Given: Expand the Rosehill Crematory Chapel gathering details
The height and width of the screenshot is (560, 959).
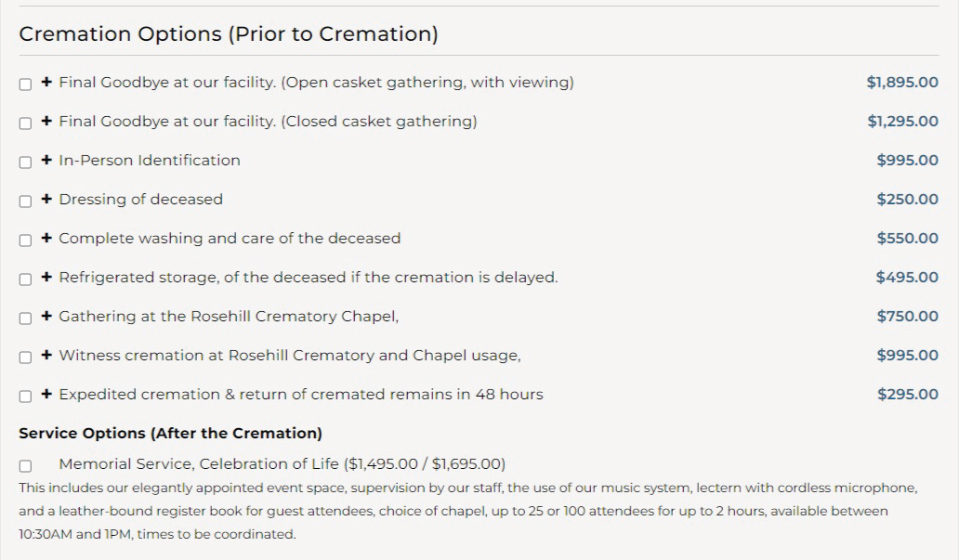Looking at the screenshot, I should [x=46, y=316].
